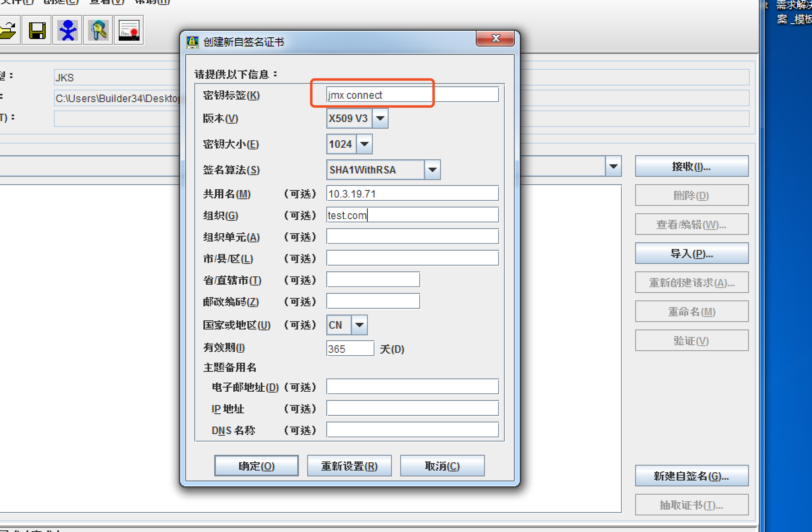Focus the key label field containing jmx connect
812x532 pixels.
412,95
